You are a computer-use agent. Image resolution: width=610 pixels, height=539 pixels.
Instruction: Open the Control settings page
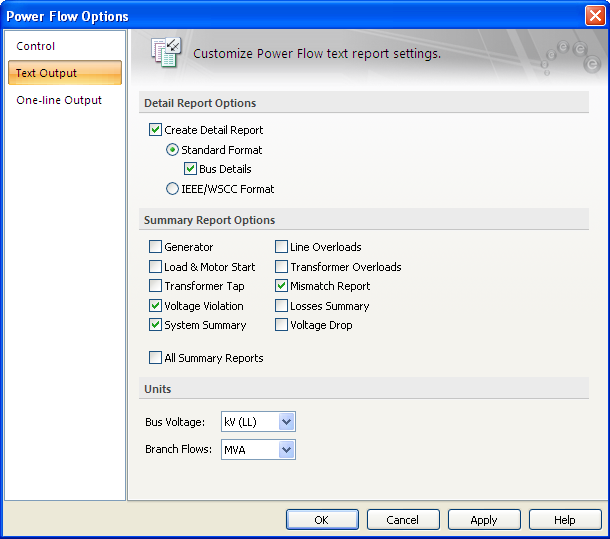tap(36, 46)
